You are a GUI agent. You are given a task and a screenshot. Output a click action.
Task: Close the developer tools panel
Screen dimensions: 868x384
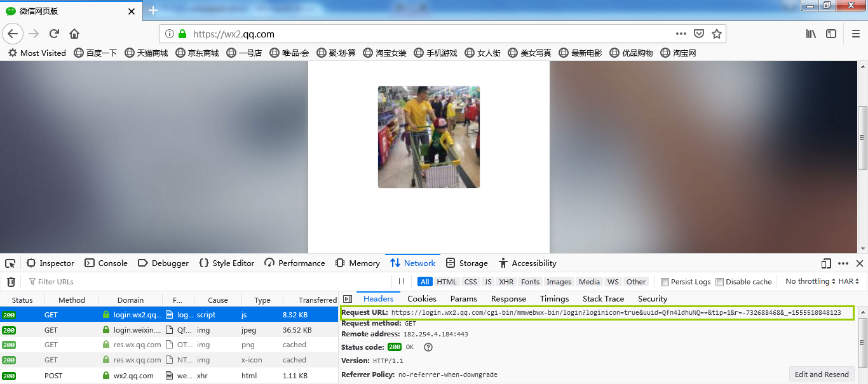pyautogui.click(x=860, y=263)
